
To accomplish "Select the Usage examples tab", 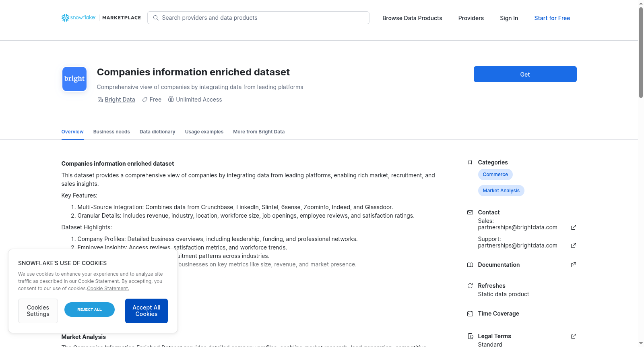I will point(204,132).
